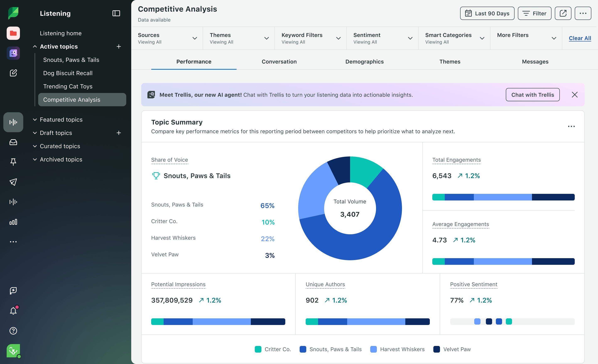Open the Smart Inbox icon in sidebar
598x364 pixels.
(13, 142)
